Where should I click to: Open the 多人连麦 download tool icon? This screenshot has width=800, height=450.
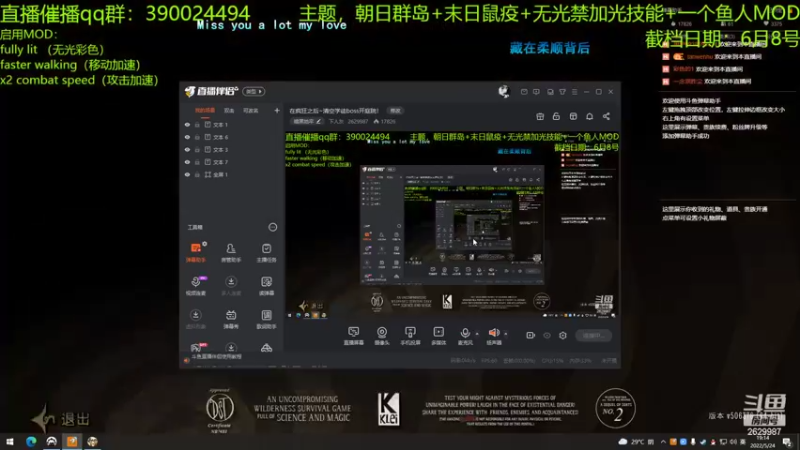point(231,285)
